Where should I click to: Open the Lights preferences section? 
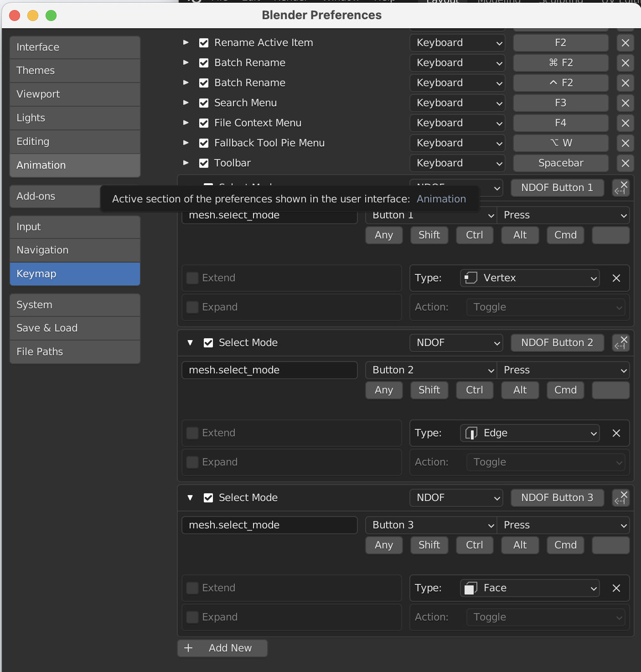(75, 118)
